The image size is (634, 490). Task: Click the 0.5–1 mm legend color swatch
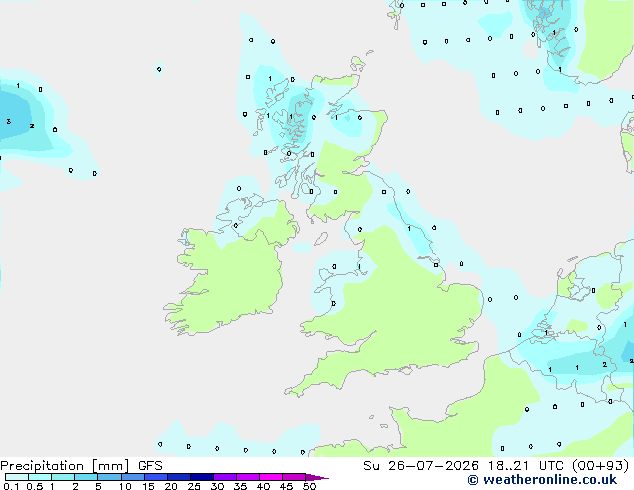click(x=40, y=477)
